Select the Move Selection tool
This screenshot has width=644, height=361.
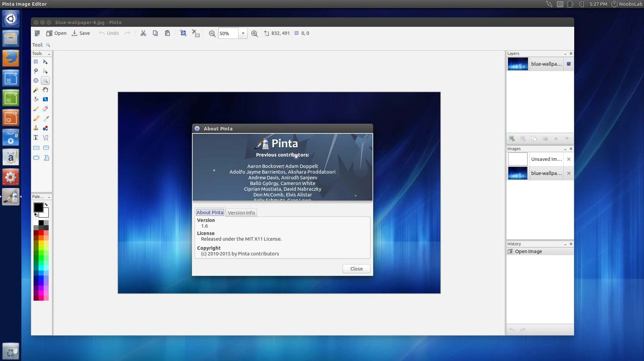[x=45, y=71]
